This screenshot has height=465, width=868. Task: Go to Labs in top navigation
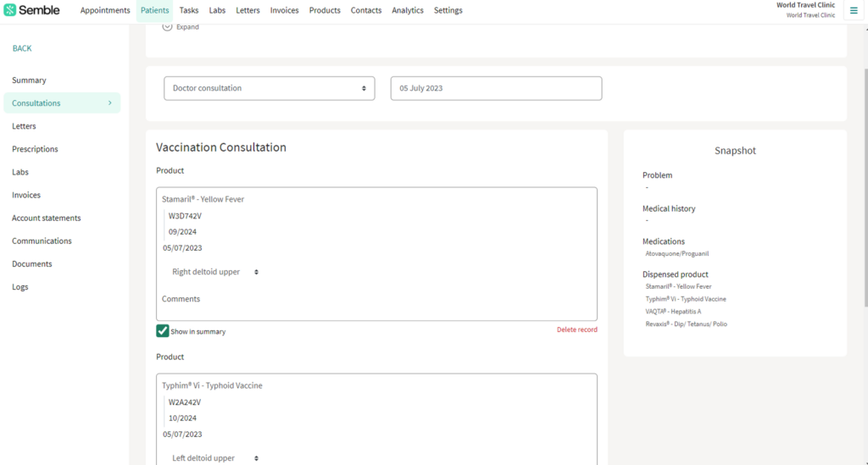click(x=217, y=10)
